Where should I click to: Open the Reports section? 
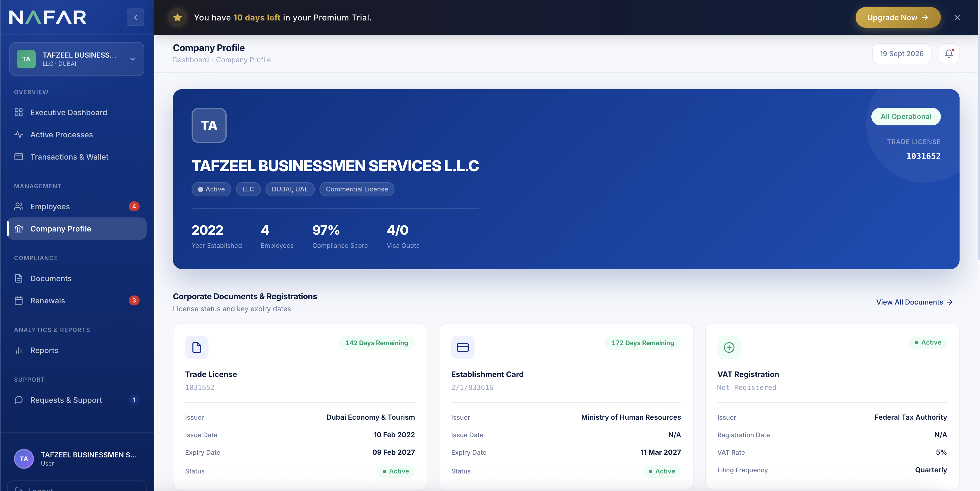click(x=77, y=350)
